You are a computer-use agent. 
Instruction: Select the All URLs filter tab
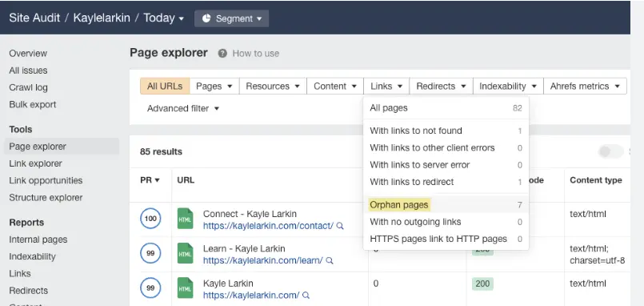165,86
